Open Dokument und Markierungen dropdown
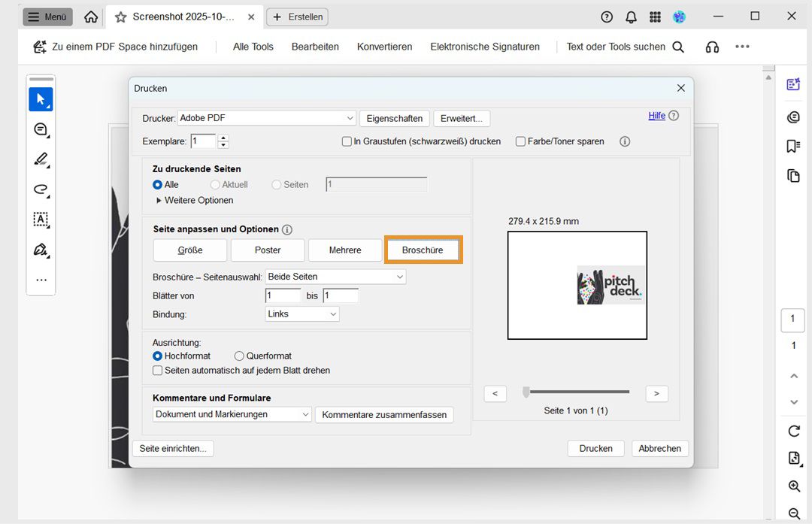Image resolution: width=812 pixels, height=524 pixels. pyautogui.click(x=232, y=414)
